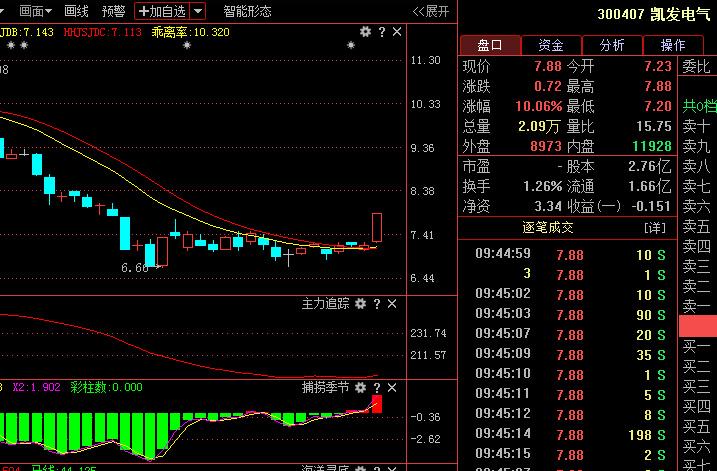Open 智能形态 pattern analysis
Viewport: 717px width, 471px height.
[x=247, y=11]
